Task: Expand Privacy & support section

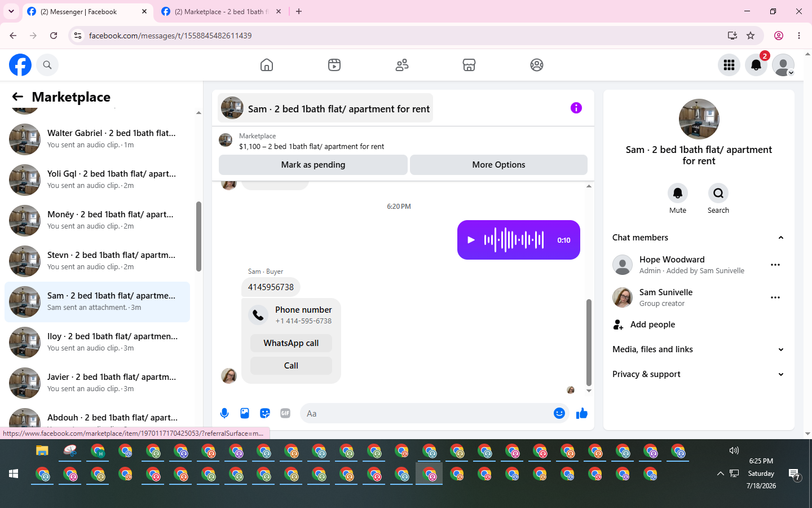Action: pos(699,374)
